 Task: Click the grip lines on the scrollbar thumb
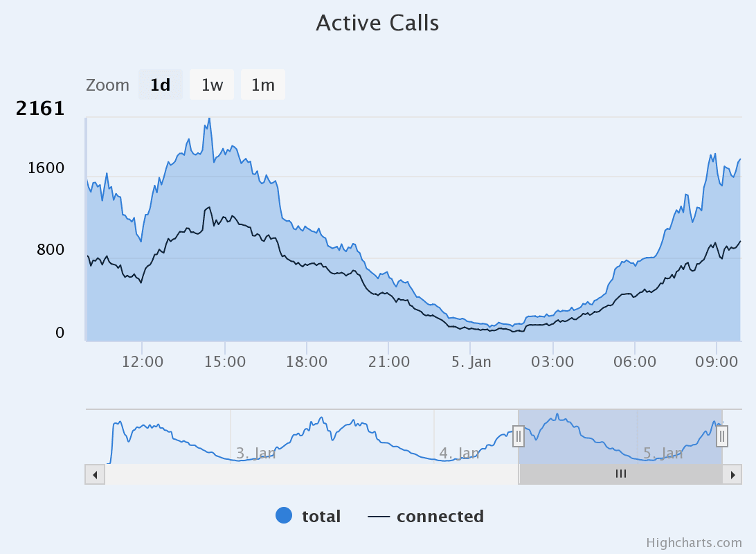pos(621,474)
